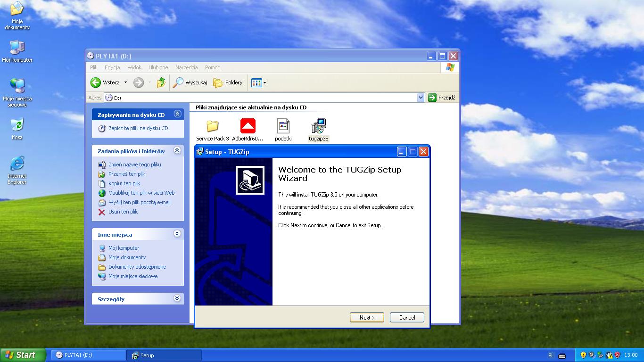Open the Ulubione menu

[x=158, y=67]
